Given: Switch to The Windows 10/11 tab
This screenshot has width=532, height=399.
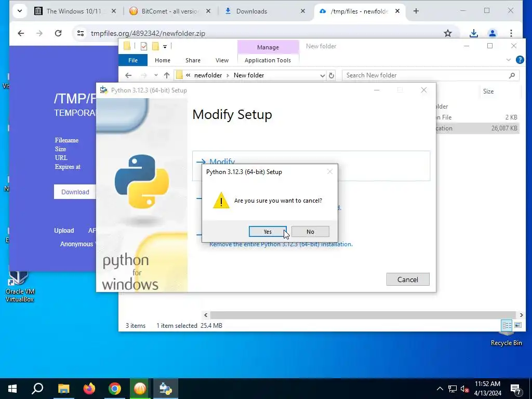Looking at the screenshot, I should [x=73, y=11].
